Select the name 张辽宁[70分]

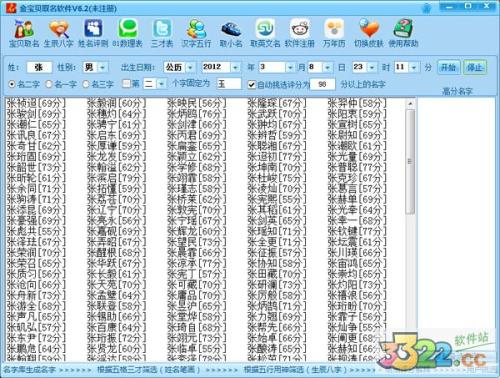[x=117, y=210]
